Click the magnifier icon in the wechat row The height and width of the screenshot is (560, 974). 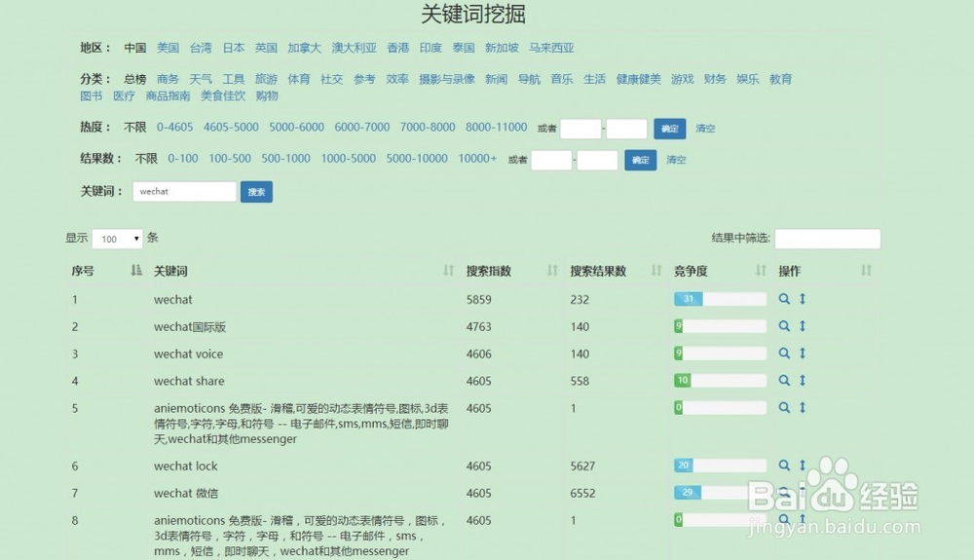click(x=784, y=299)
